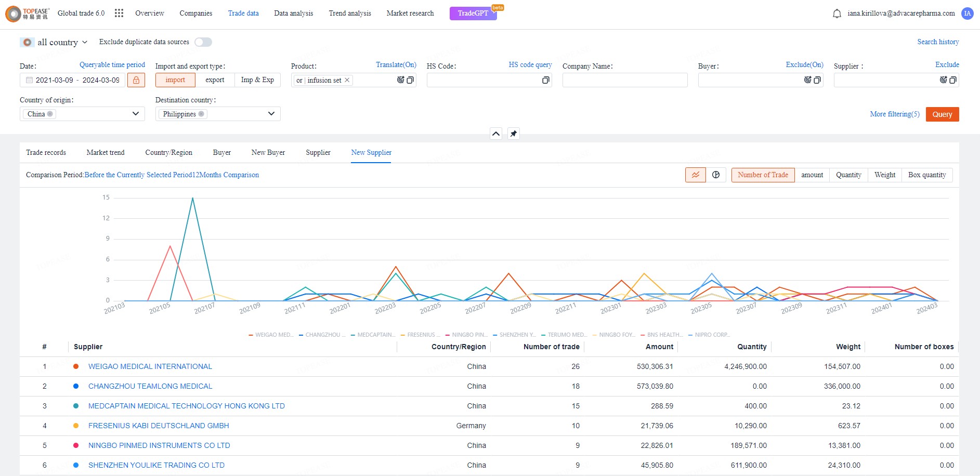This screenshot has height=476, width=980.
Task: Open the Trade data menu
Action: point(243,14)
